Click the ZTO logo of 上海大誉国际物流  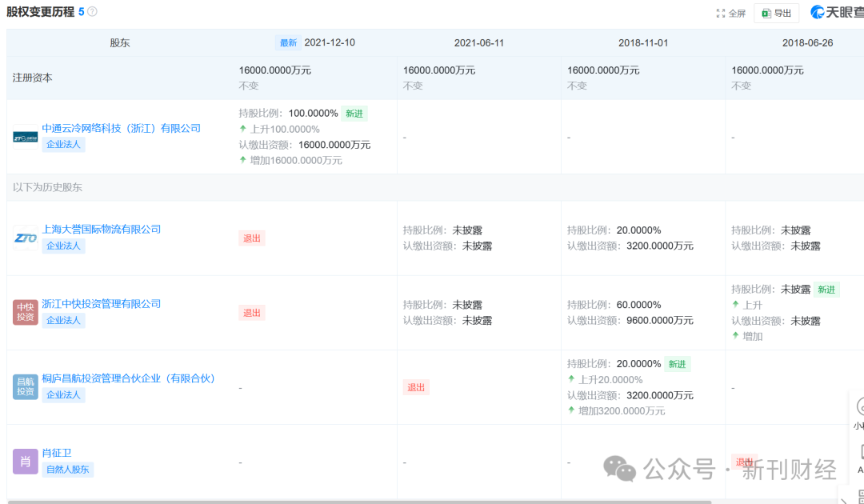[26, 238]
